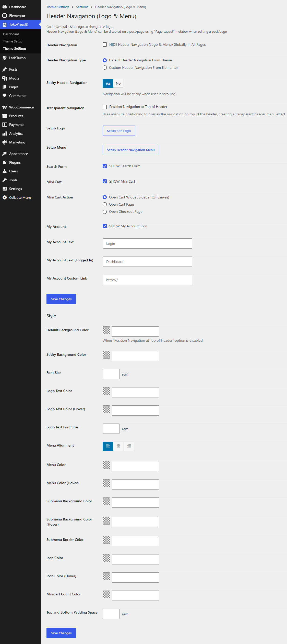The height and width of the screenshot is (644, 287).
Task: Click the Comments bubble icon
Action: pyautogui.click(x=5, y=96)
